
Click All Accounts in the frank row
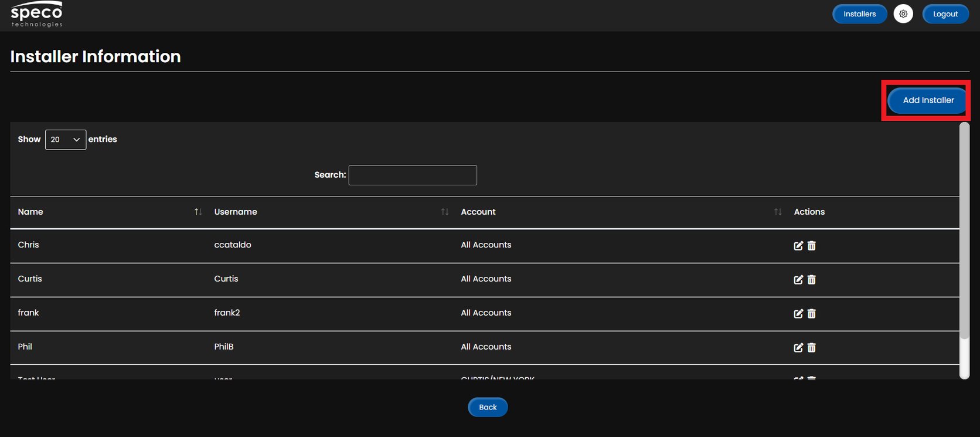[x=486, y=313]
